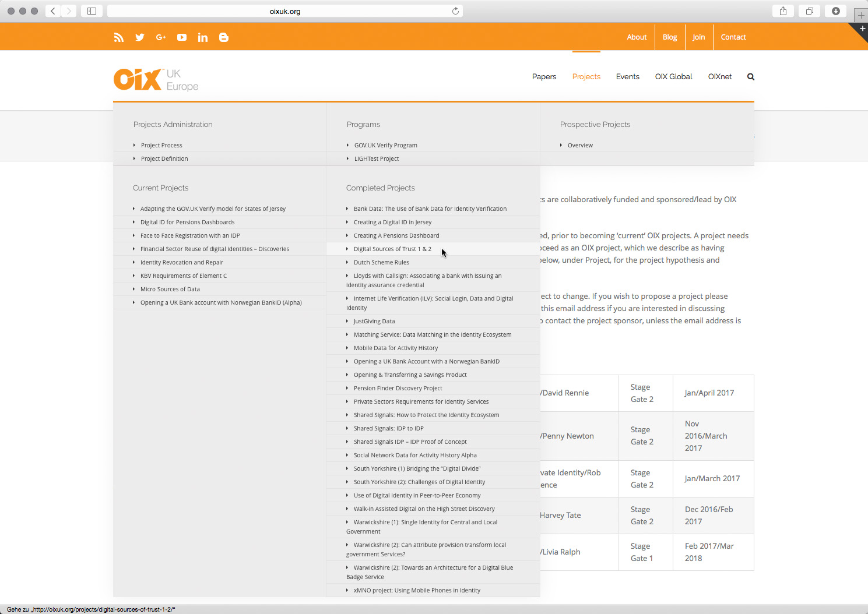Click the search magnifier icon
The image size is (868, 614).
click(x=751, y=77)
